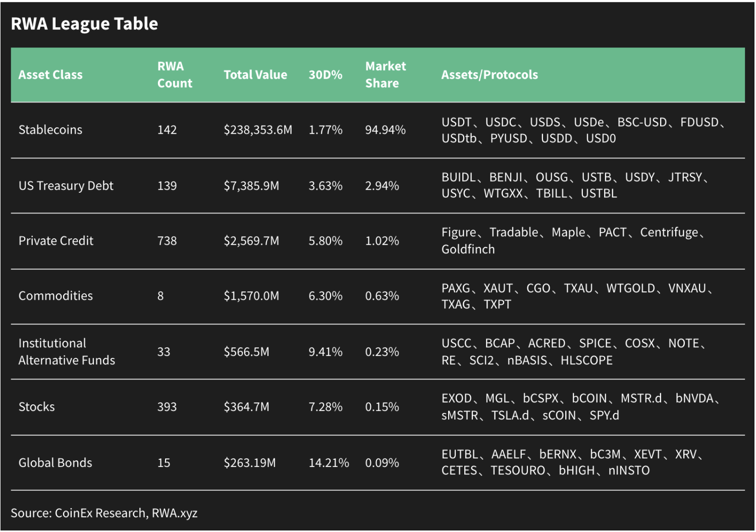Click the Assets/Protocols column header
The width and height of the screenshot is (756, 532).
[x=490, y=75]
